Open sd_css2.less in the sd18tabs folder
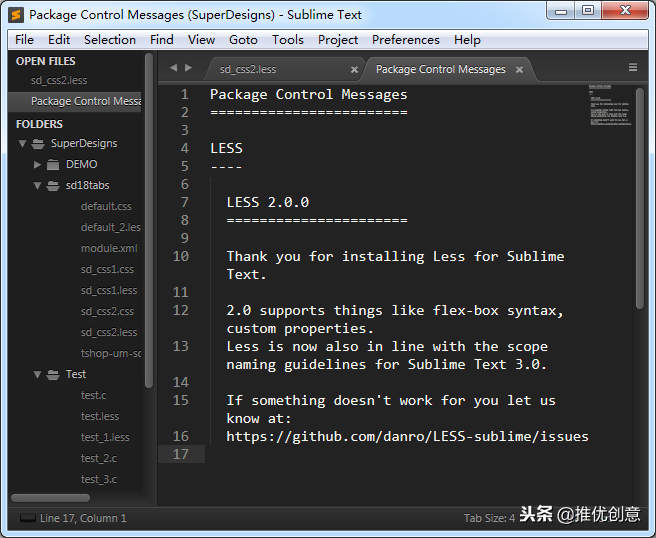This screenshot has width=656, height=538. tap(109, 332)
